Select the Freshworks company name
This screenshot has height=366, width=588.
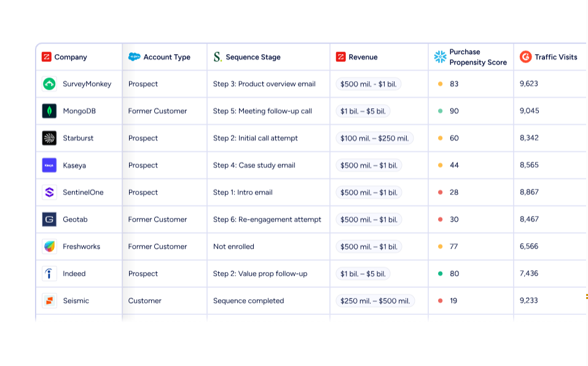pos(81,246)
